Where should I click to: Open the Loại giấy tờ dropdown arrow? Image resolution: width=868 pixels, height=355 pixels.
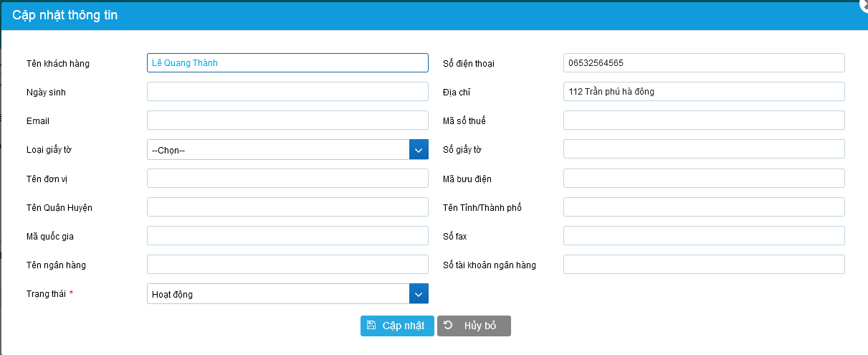point(419,150)
